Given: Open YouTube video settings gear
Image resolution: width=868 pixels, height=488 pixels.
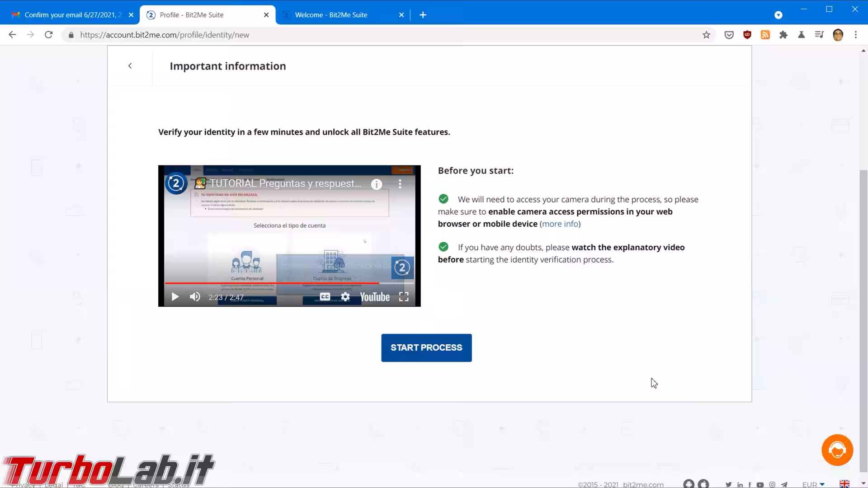Looking at the screenshot, I should [345, 297].
